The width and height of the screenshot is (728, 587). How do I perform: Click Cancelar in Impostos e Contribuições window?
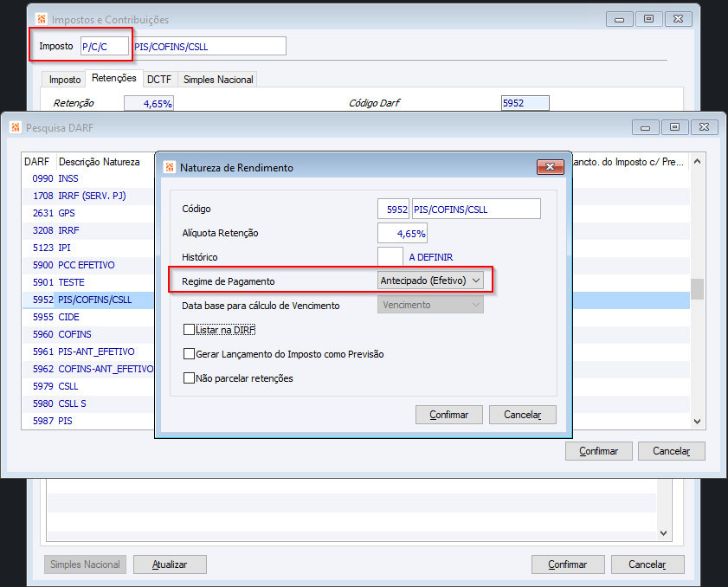647,564
